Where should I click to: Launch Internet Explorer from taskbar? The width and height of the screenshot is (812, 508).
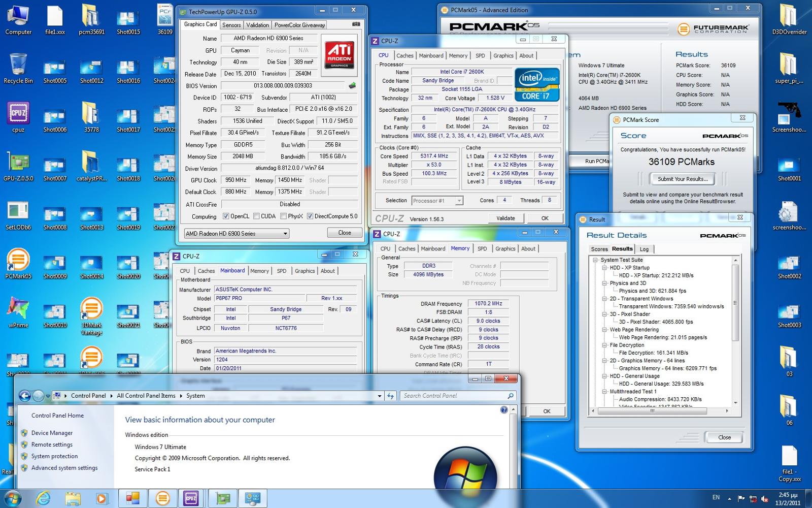click(43, 498)
